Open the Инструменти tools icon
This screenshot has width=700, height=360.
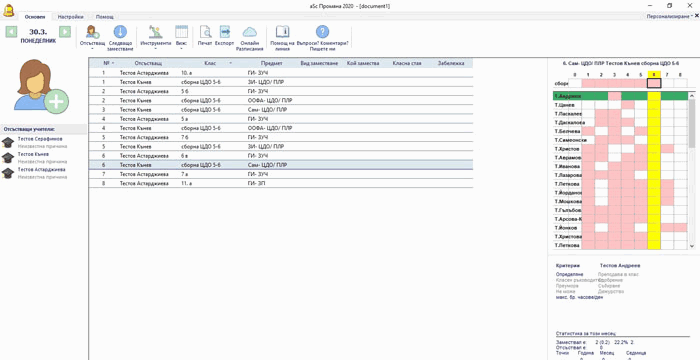[155, 32]
